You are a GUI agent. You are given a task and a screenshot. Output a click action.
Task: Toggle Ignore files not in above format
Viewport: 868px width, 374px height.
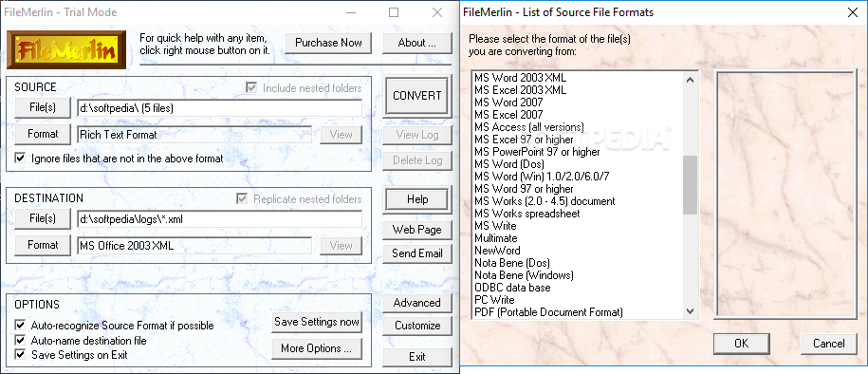(x=20, y=159)
